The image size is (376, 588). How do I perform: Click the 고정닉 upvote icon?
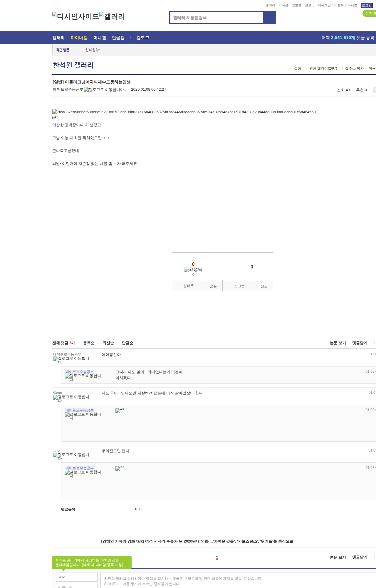[193, 270]
